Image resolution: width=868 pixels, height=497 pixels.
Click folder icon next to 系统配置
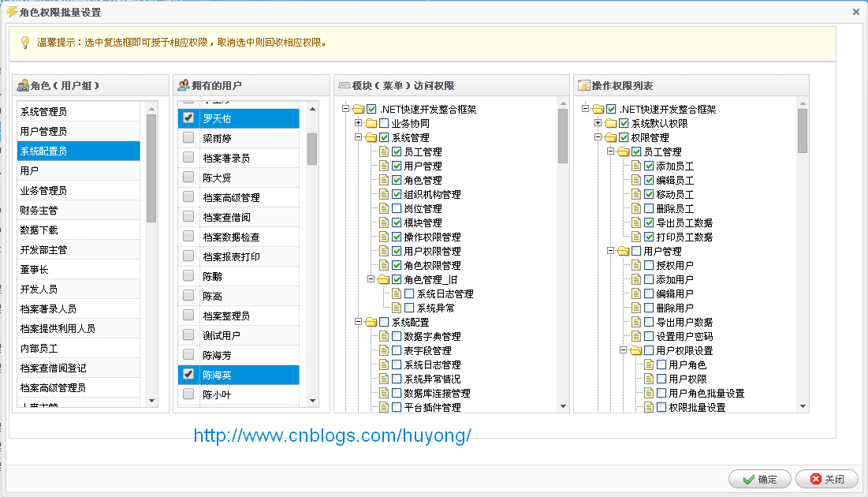(x=371, y=322)
